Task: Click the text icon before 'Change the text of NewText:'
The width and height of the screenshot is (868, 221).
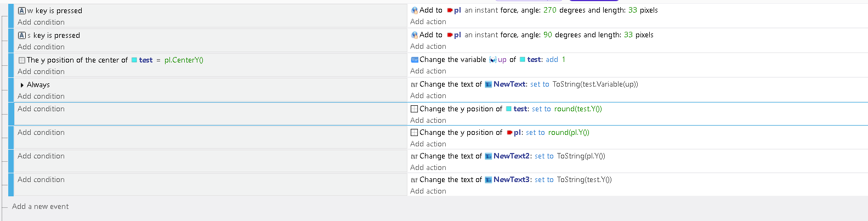Action: pyautogui.click(x=415, y=84)
